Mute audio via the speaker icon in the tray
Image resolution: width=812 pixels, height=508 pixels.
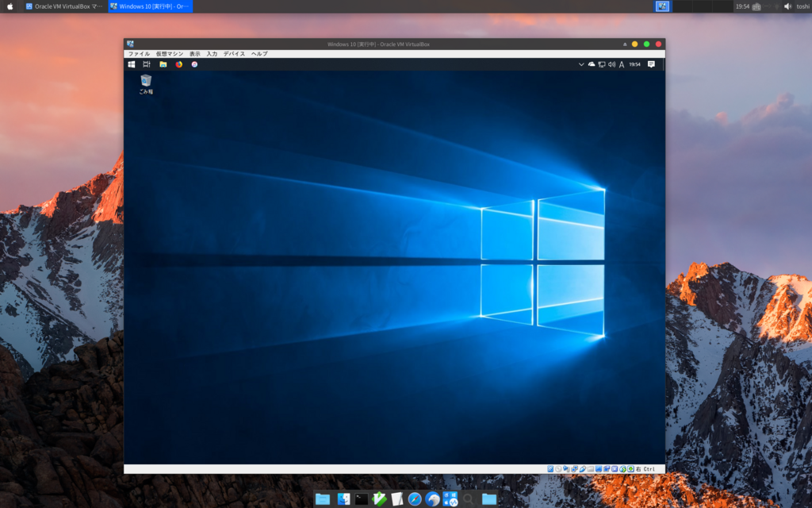(x=612, y=64)
